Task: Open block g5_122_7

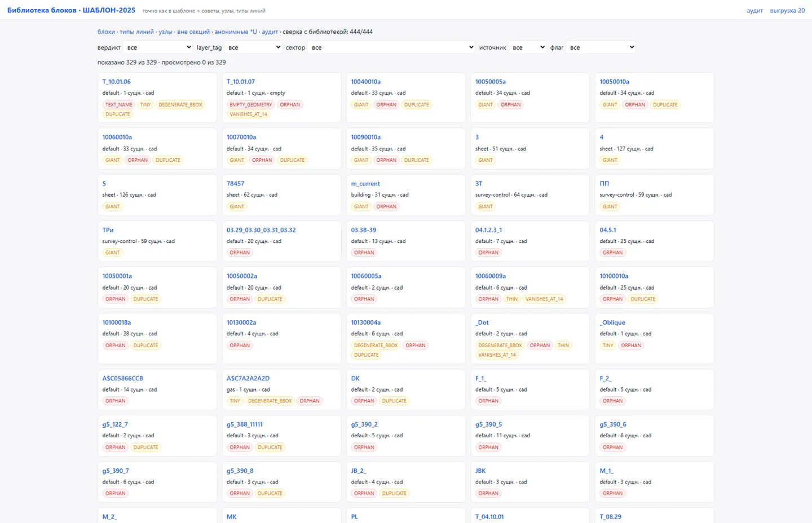Action: (x=115, y=424)
